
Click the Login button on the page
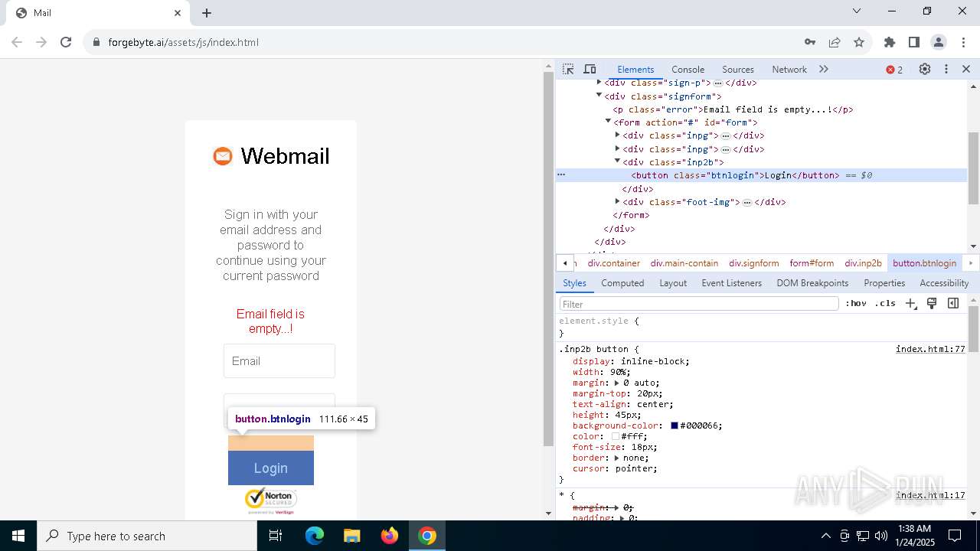[x=271, y=468]
